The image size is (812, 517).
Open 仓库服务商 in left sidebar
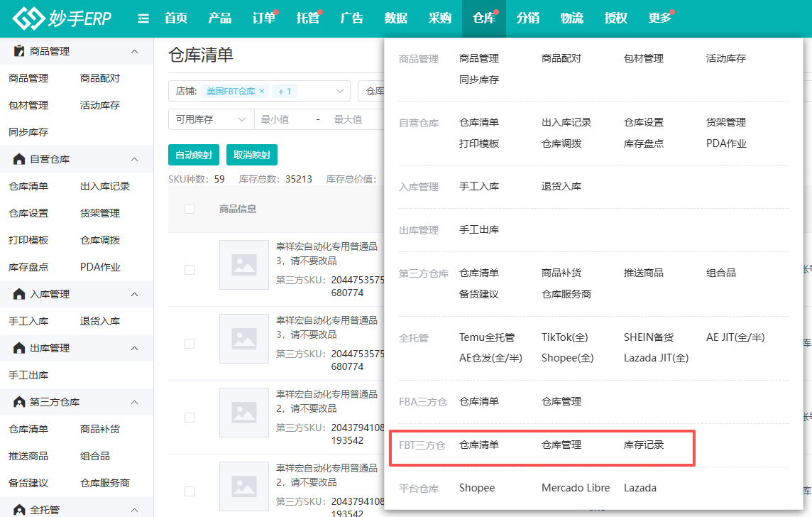(104, 483)
